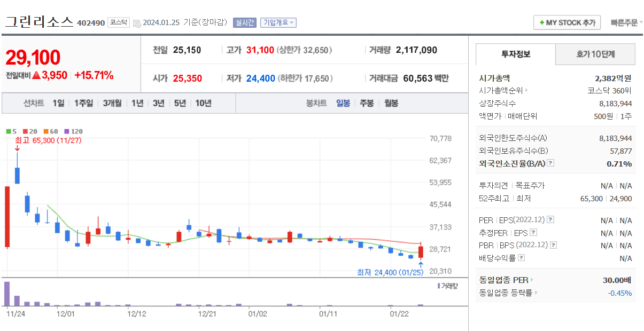This screenshot has height=331, width=644.
Task: Select the 10년 line chart period
Action: [x=203, y=103]
